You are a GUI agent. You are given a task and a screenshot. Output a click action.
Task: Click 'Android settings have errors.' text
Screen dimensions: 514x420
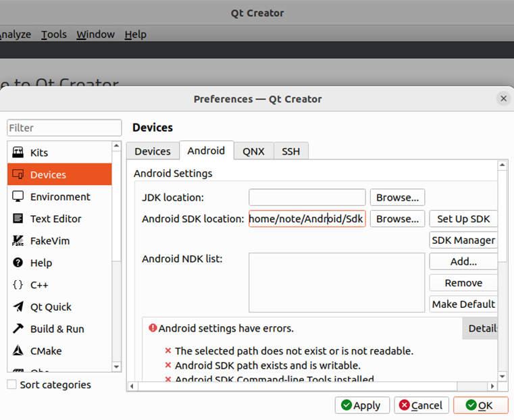(x=226, y=328)
